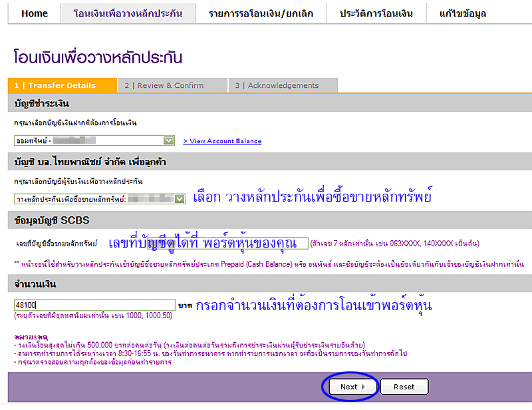Image resolution: width=532 pixels, height=410 pixels.
Task: Click the amount field showing 48100
Action: 94,304
